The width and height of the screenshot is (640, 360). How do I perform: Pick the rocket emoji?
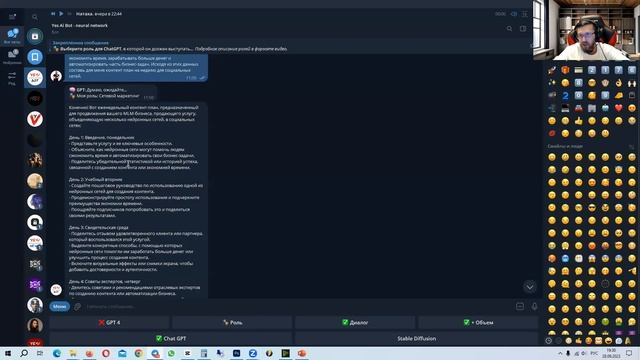(552, 70)
